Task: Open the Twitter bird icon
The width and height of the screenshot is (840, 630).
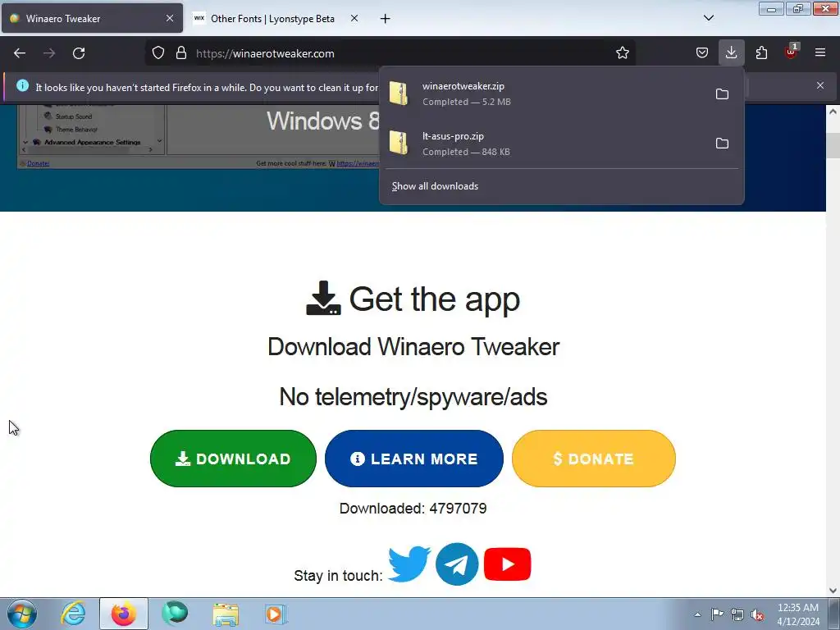Action: (409, 564)
